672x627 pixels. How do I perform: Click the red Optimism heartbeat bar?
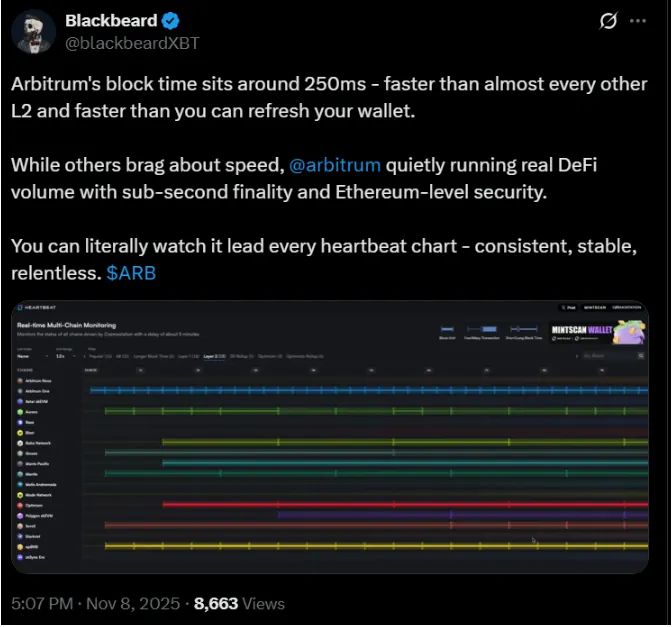click(x=400, y=505)
